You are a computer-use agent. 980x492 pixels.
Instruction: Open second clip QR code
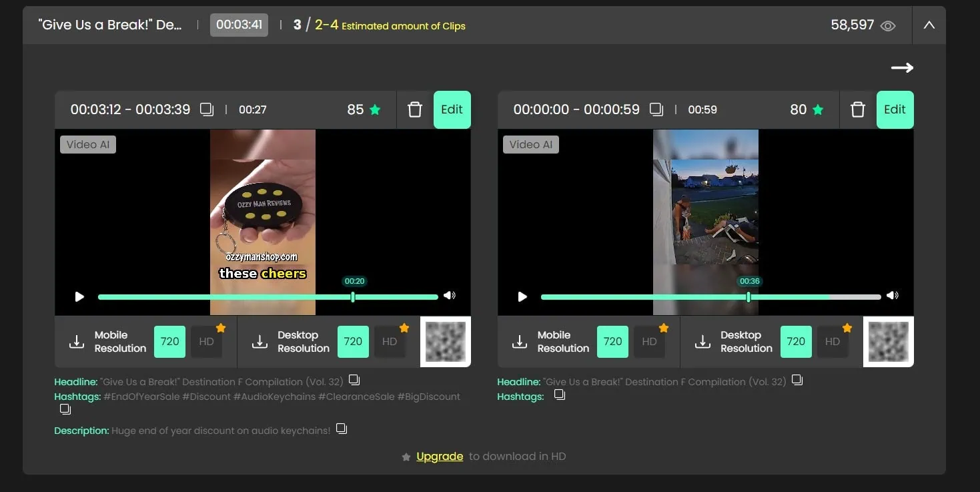pyautogui.click(x=889, y=342)
